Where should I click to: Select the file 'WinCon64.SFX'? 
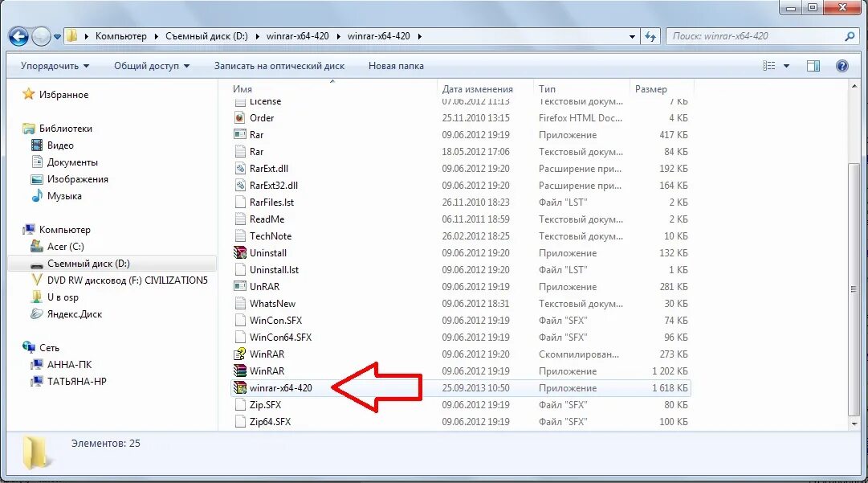281,338
